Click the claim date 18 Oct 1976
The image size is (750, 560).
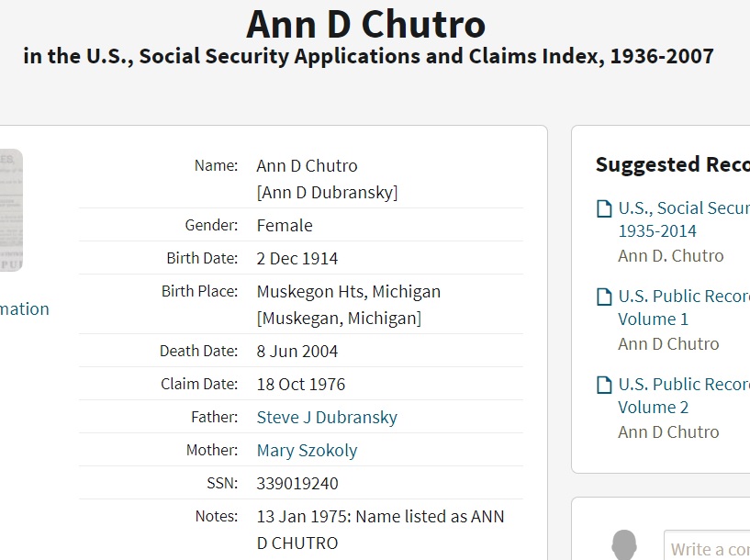(301, 384)
